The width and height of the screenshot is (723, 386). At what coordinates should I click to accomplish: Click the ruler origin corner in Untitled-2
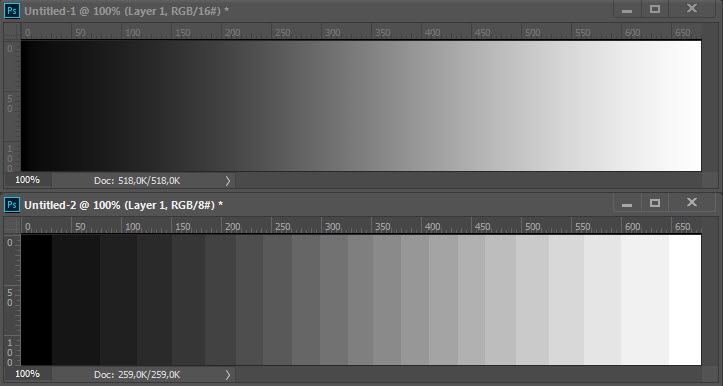[12, 226]
